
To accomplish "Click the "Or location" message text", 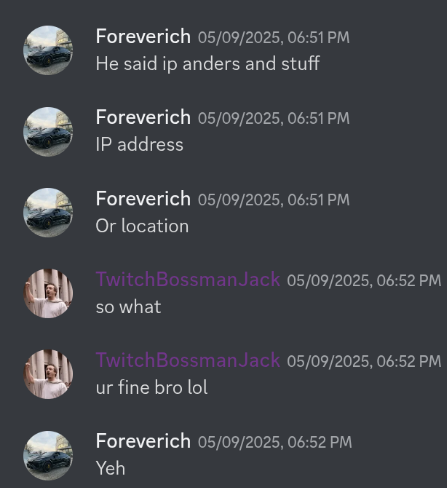I will coord(142,226).
